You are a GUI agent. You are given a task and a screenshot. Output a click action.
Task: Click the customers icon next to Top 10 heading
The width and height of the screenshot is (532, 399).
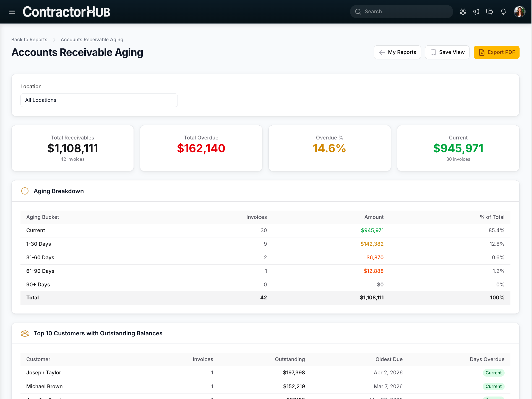point(25,333)
